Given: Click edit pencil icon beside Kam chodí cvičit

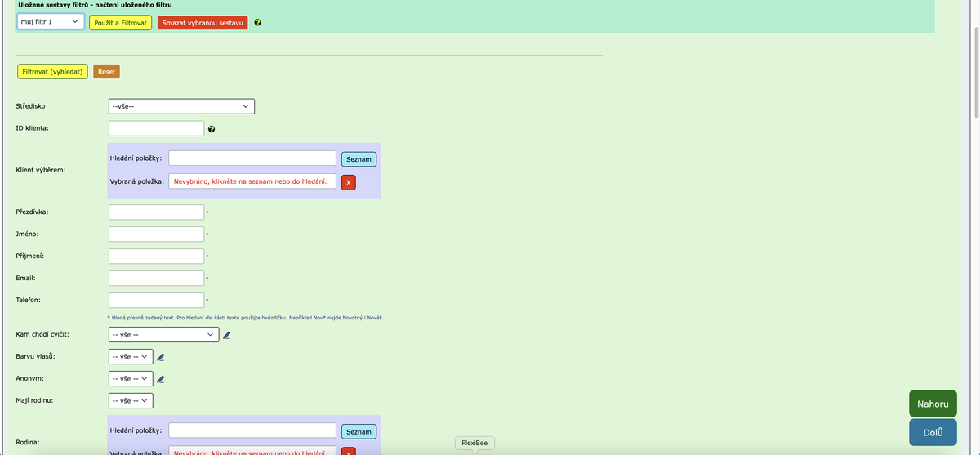Looking at the screenshot, I should coord(227,335).
